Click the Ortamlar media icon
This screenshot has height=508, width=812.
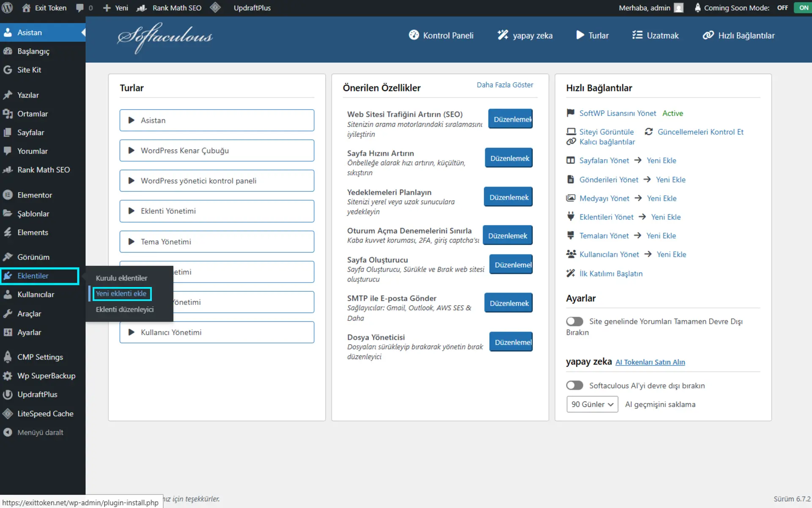[x=8, y=114]
